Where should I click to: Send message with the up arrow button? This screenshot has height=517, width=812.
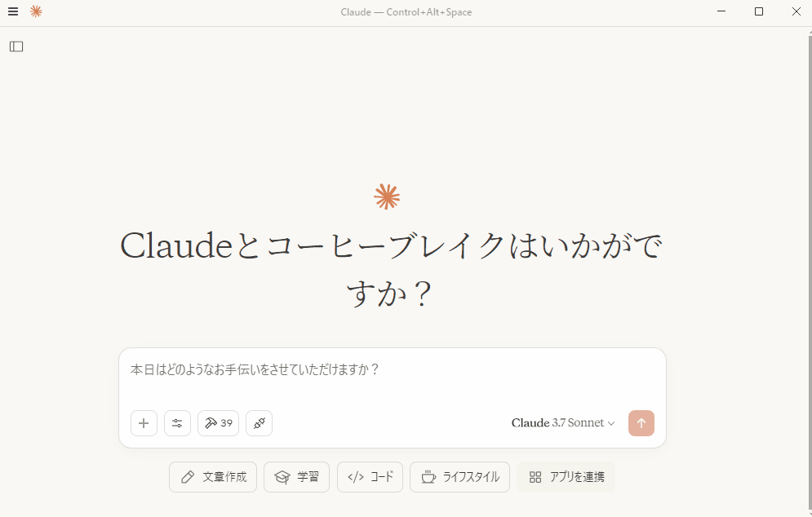(641, 423)
